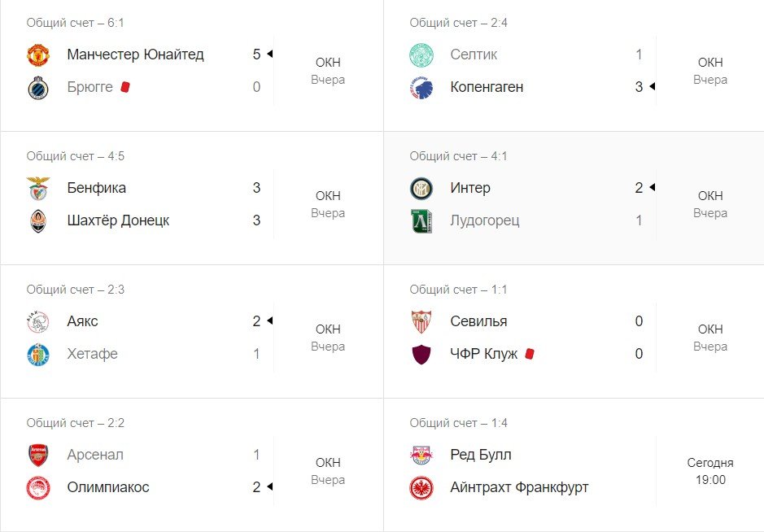Click the ОКН status of Benfica match
The width and height of the screenshot is (764, 532).
[x=328, y=196]
